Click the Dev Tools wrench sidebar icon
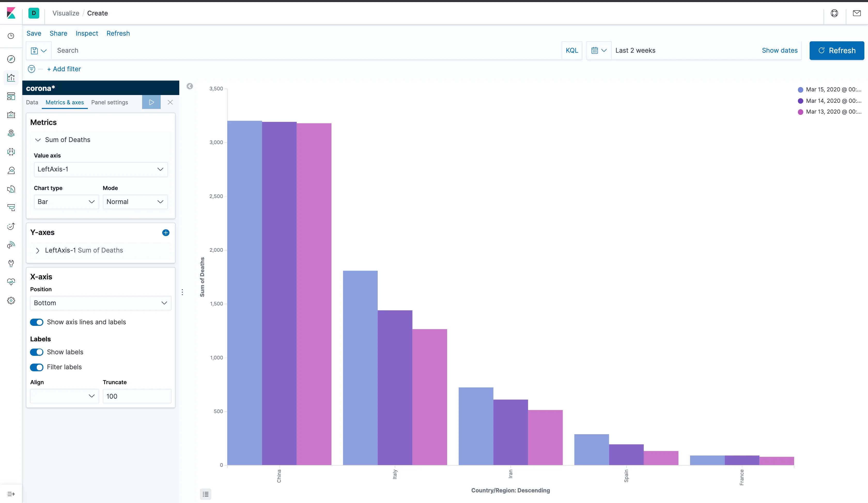Image resolution: width=868 pixels, height=503 pixels. pos(11,263)
